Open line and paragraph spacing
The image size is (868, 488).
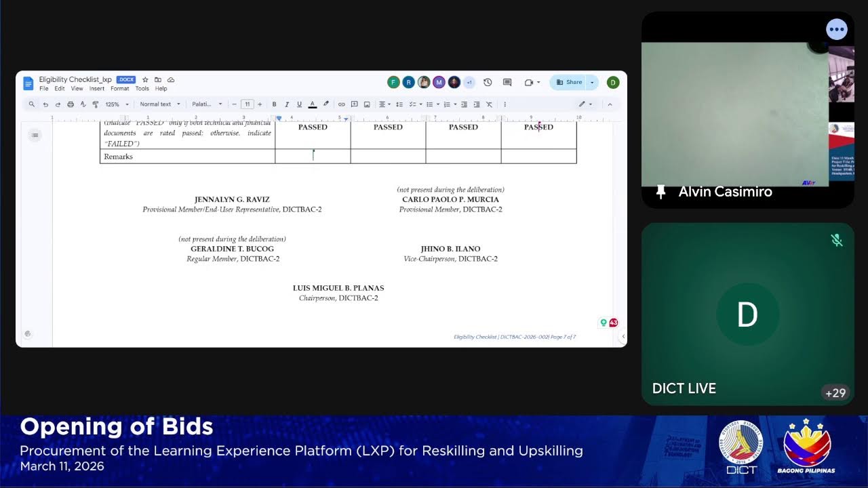(399, 104)
